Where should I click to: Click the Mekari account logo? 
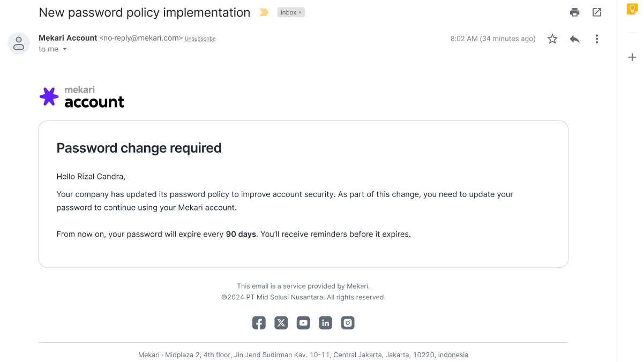click(82, 97)
